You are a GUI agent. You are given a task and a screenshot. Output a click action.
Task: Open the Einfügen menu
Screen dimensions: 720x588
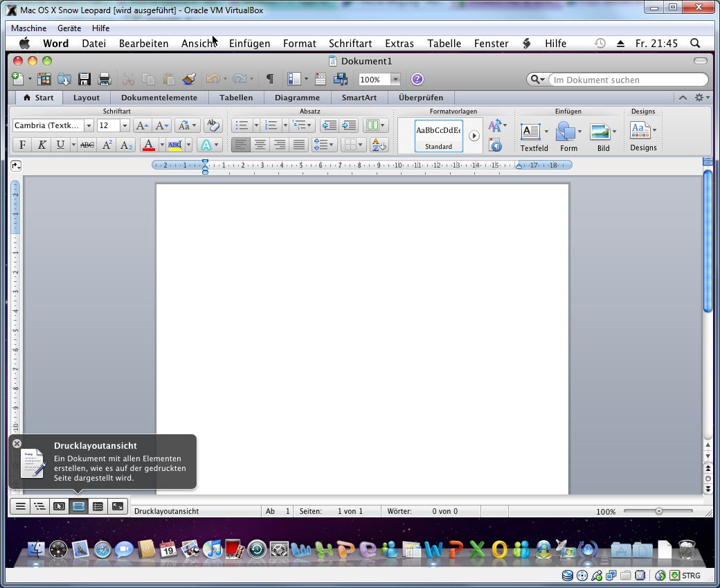[x=249, y=44]
